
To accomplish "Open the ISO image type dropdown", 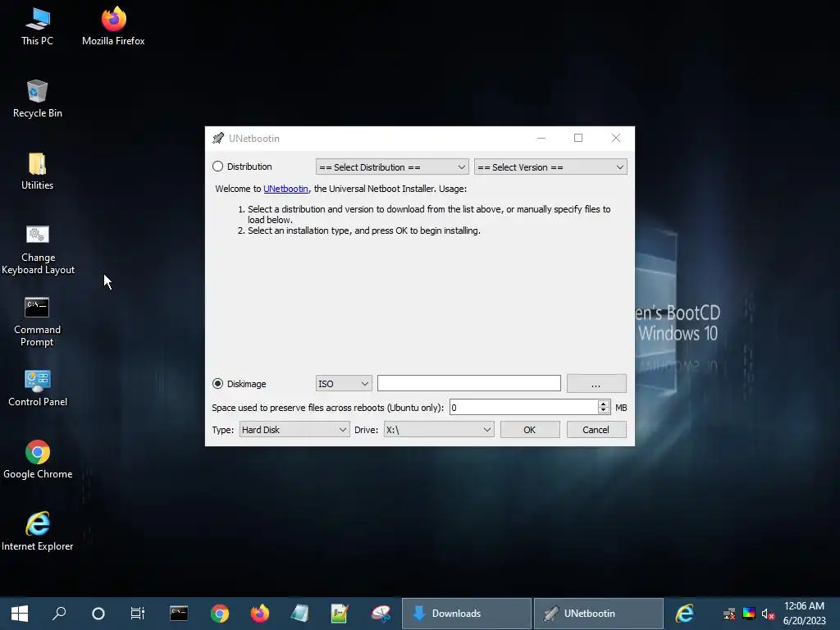I will point(344,384).
